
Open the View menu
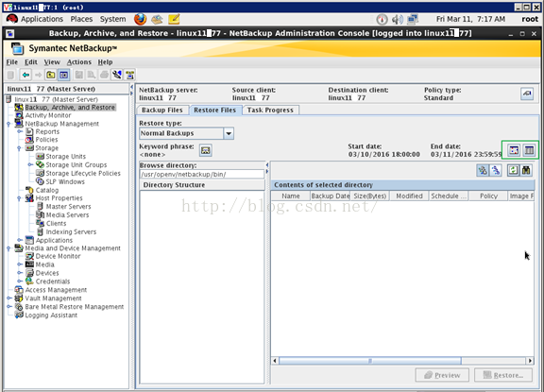coord(52,62)
